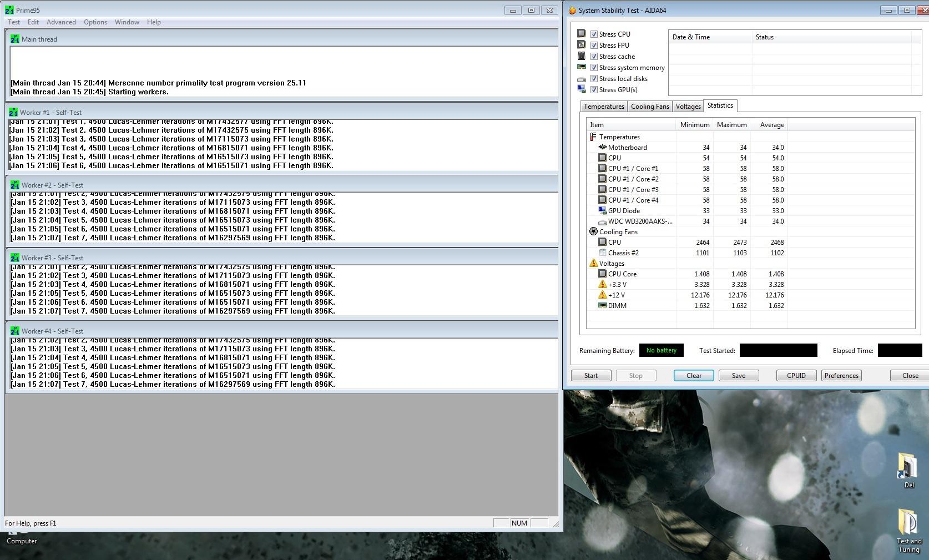Click the Stress cache chip icon
The height and width of the screenshot is (560, 929).
pyautogui.click(x=581, y=56)
